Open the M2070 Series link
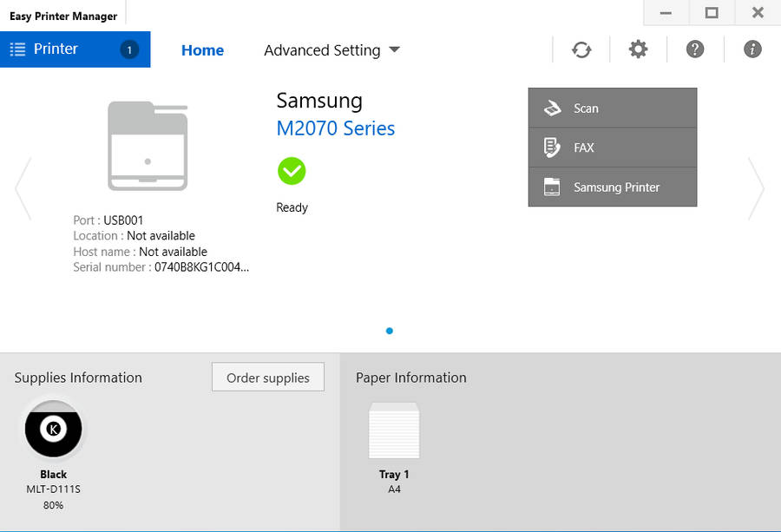 (335, 128)
